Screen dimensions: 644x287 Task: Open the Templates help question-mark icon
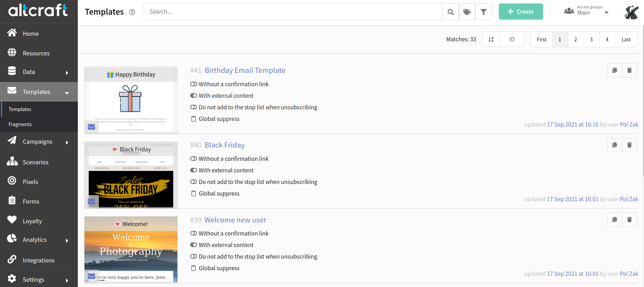tap(132, 12)
